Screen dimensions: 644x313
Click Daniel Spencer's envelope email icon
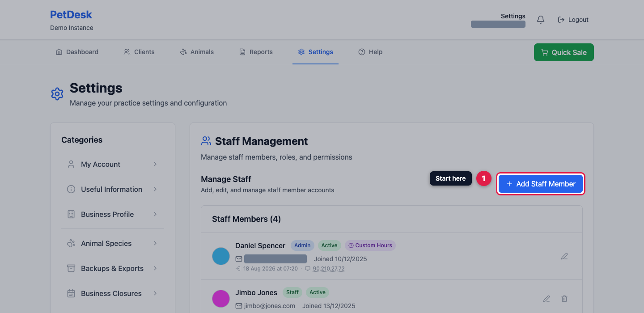click(239, 259)
